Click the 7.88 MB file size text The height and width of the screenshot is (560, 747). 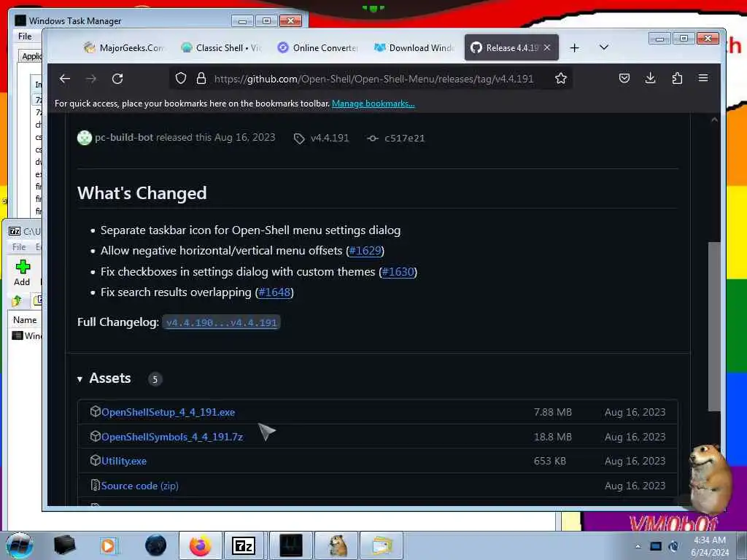pyautogui.click(x=553, y=412)
